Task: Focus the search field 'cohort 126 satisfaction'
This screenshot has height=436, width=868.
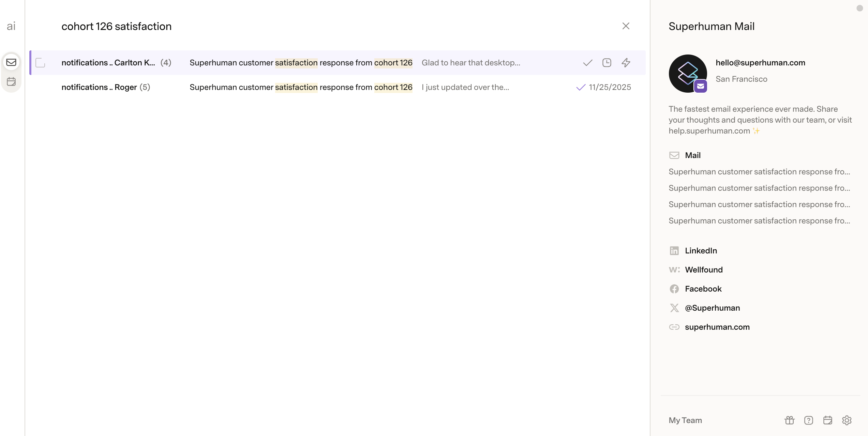Action: pos(117,26)
